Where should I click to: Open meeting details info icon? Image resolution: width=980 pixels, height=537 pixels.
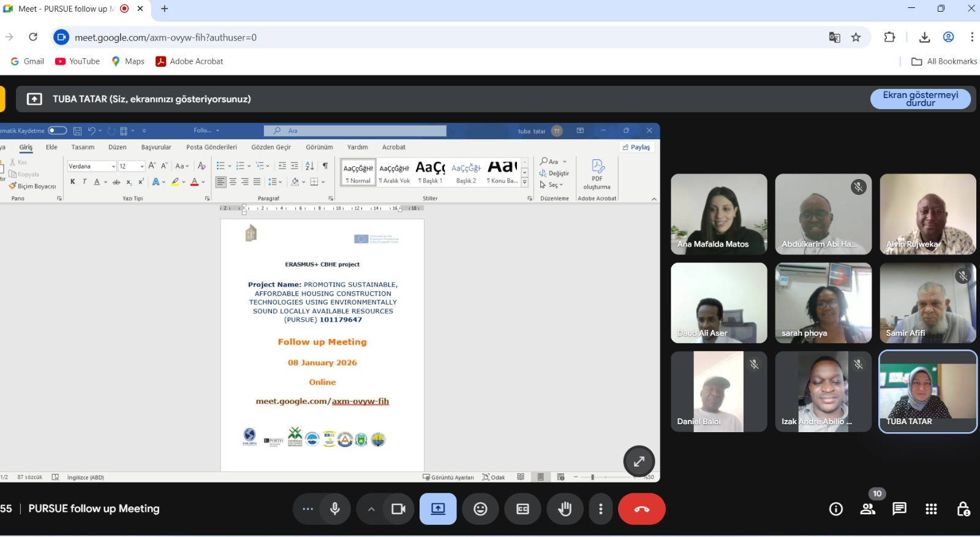click(x=835, y=509)
